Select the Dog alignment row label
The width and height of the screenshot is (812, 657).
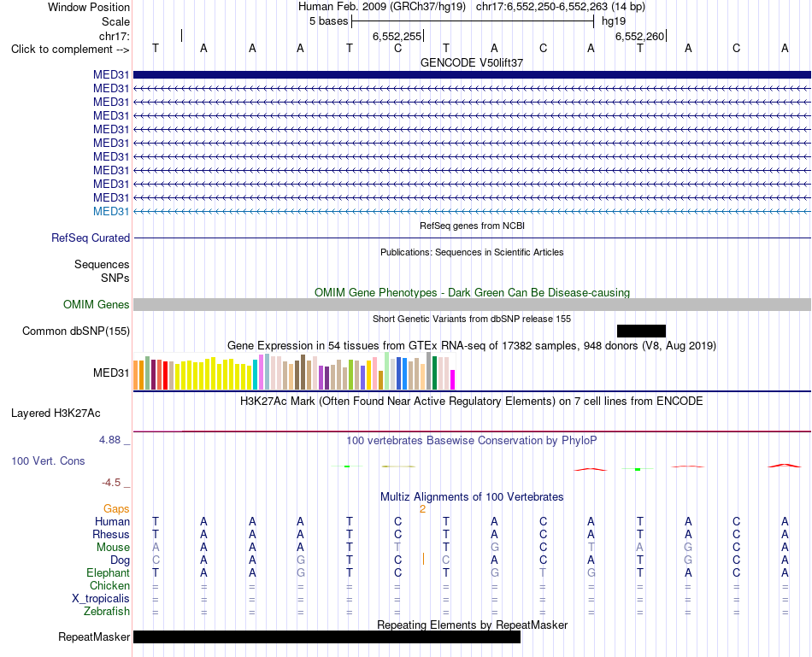[120, 560]
